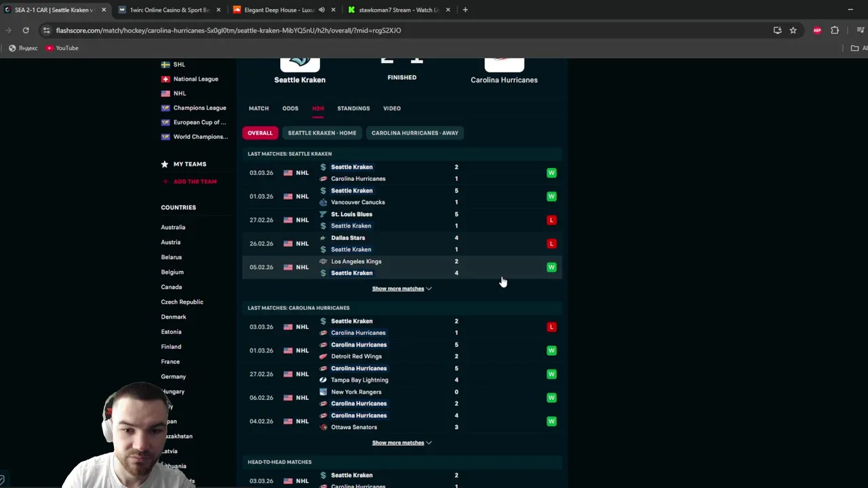Viewport: 868px width, 488px height.
Task: Click St. Louis Blues team name
Action: pyautogui.click(x=351, y=214)
